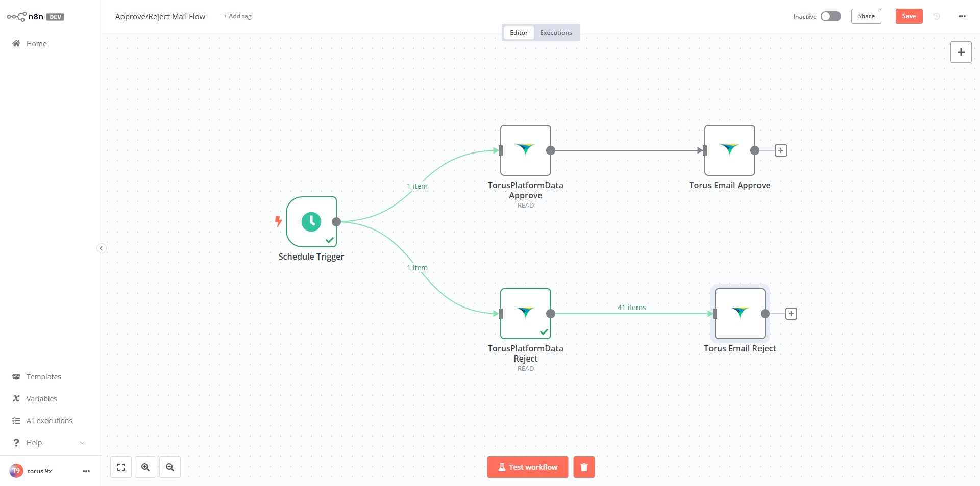Viewport: 980px width, 486px height.
Task: Save the workflow
Action: [909, 16]
